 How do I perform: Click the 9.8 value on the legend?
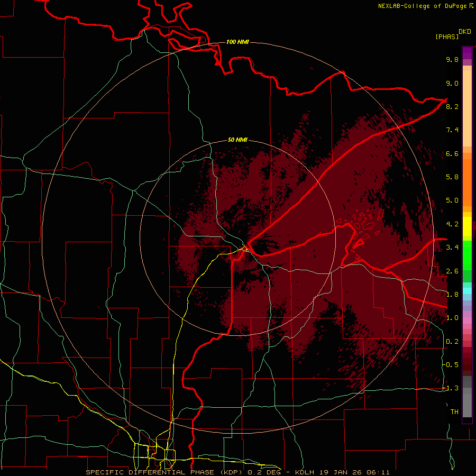point(452,59)
